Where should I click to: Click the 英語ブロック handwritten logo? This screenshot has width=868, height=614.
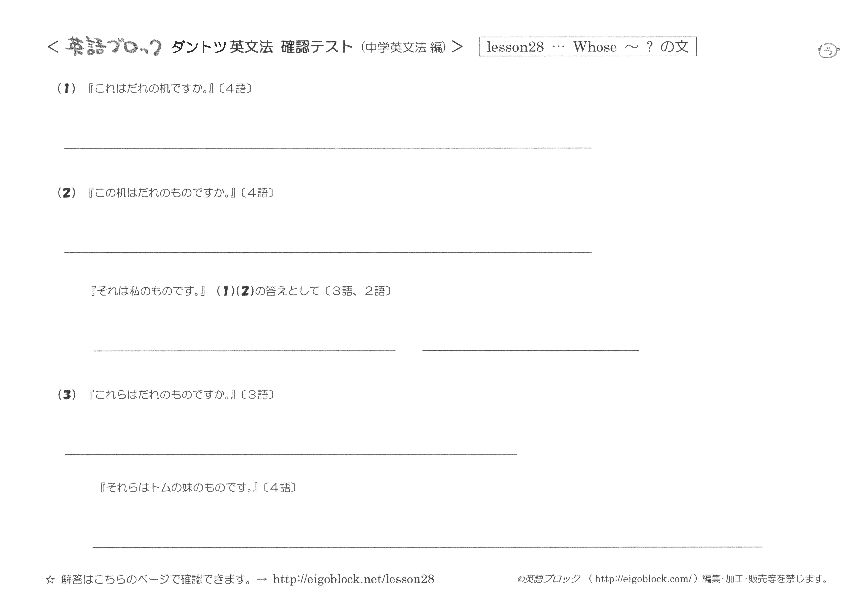[x=113, y=46]
